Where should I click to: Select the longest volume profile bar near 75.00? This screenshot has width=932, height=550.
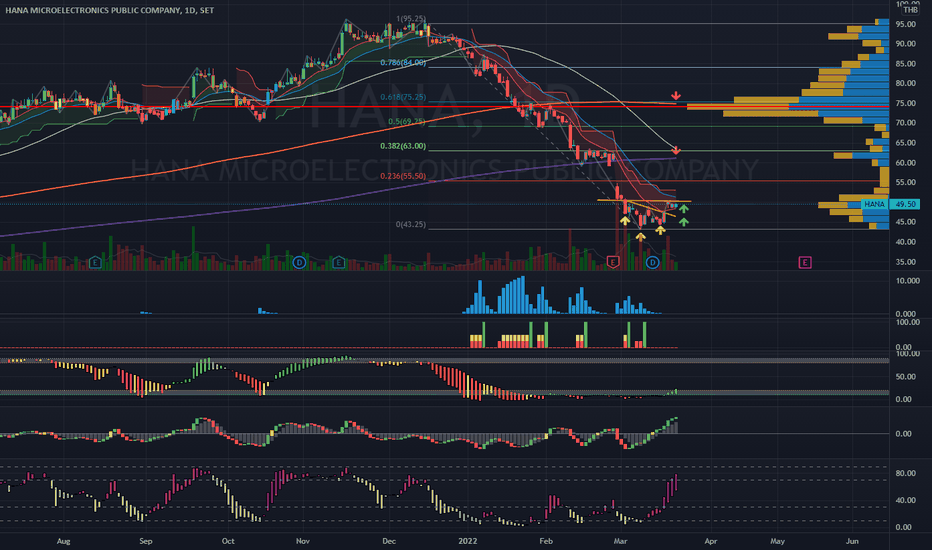pyautogui.click(x=788, y=106)
